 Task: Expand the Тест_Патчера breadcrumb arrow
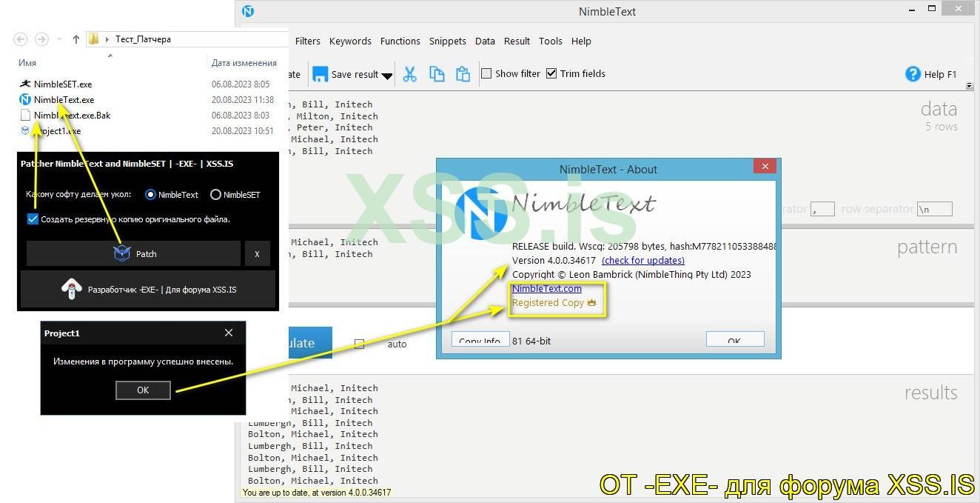(107, 39)
